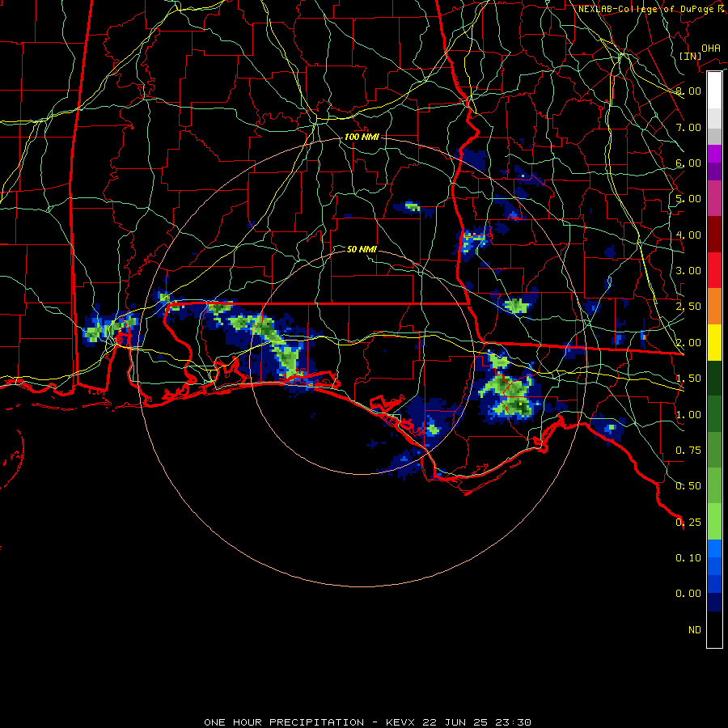Click the '7.00' legend value
The width and height of the screenshot is (728, 728).
(688, 127)
